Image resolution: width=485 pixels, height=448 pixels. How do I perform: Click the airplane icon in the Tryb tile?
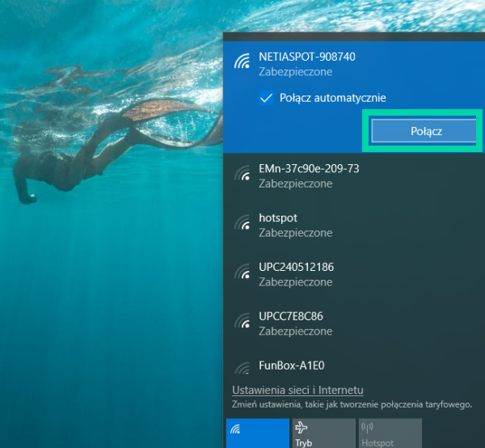coord(302,427)
